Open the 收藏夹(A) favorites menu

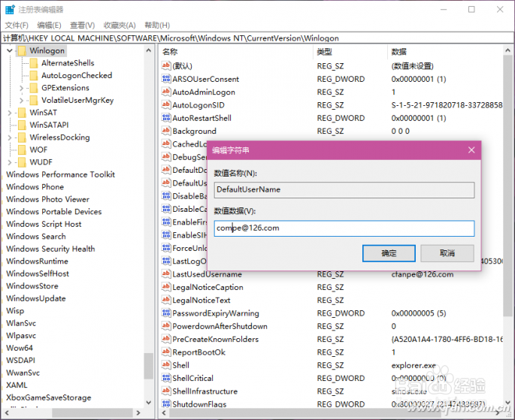(120, 26)
